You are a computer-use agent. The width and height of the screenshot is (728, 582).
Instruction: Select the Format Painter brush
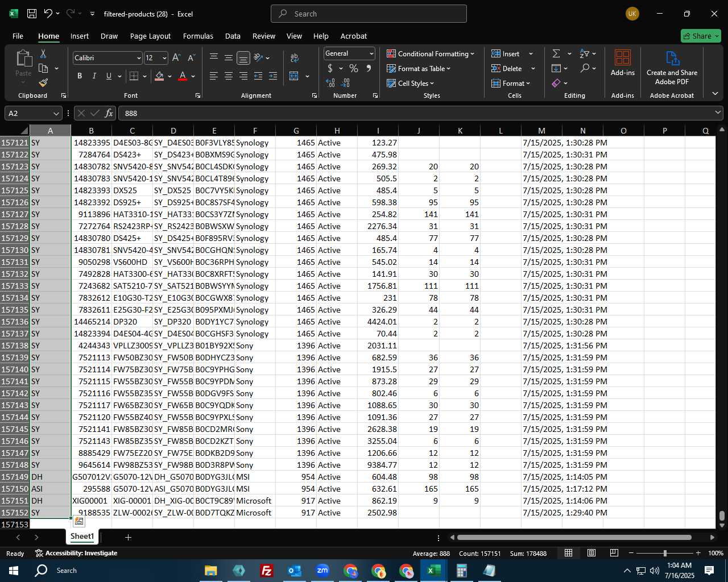click(x=43, y=83)
